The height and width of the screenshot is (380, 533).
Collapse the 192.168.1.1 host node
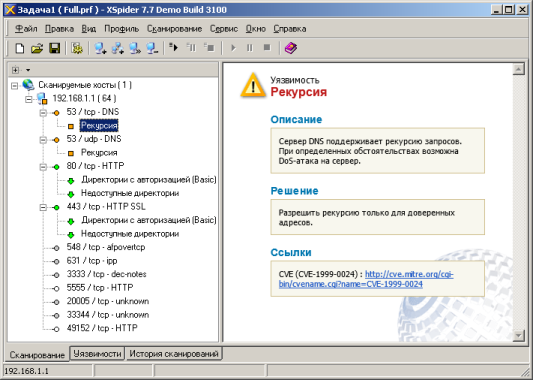pos(29,99)
